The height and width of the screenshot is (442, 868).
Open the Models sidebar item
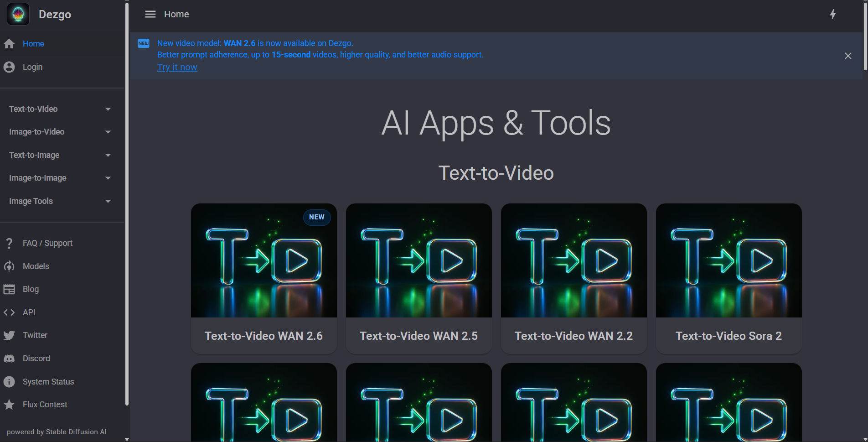coord(36,266)
